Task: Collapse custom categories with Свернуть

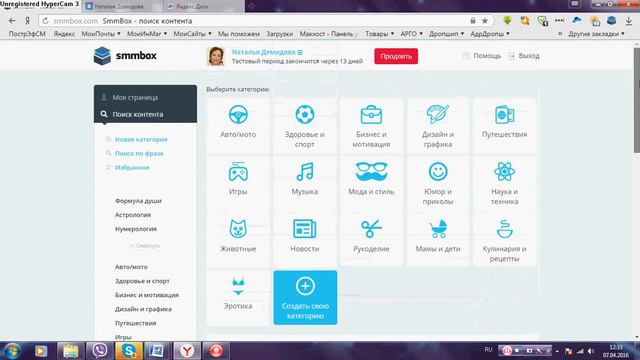Action: pos(145,246)
